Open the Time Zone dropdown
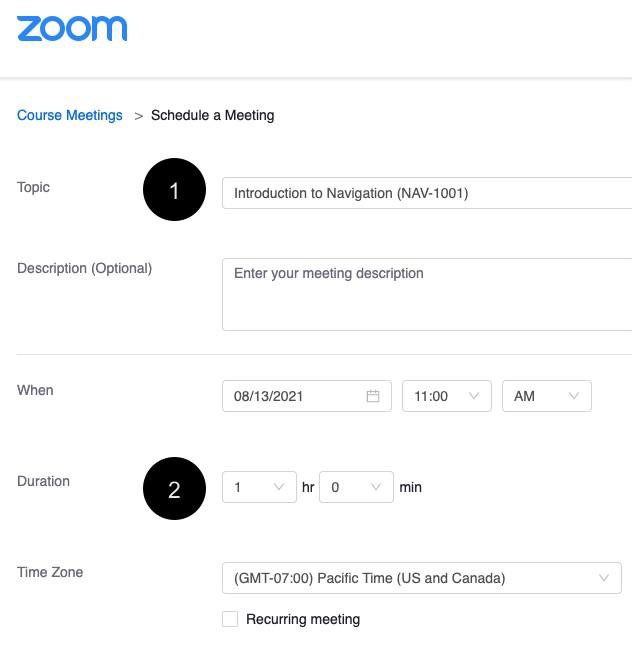632x652 pixels. coord(421,578)
